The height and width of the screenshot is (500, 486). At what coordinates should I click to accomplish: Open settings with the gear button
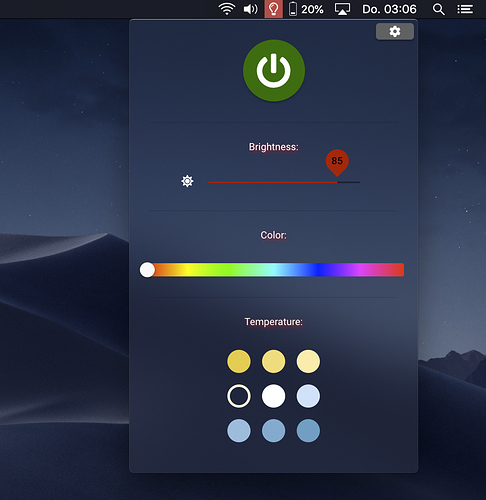[x=395, y=32]
